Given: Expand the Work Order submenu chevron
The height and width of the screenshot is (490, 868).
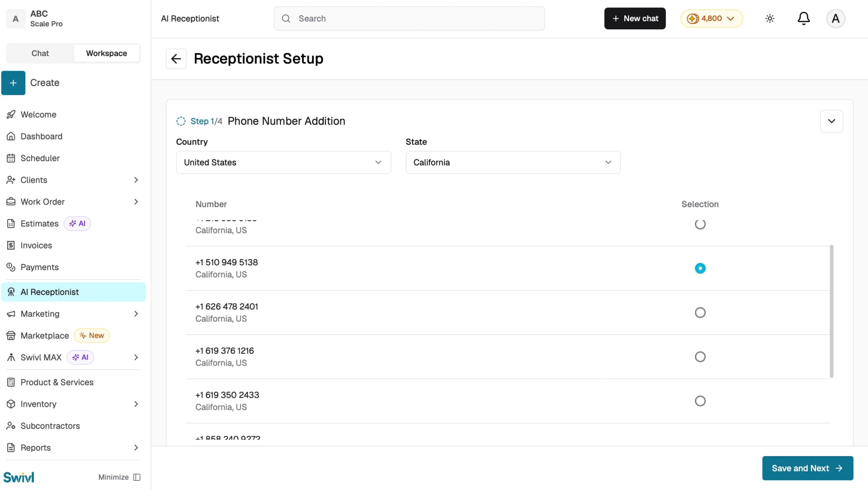Looking at the screenshot, I should (136, 202).
